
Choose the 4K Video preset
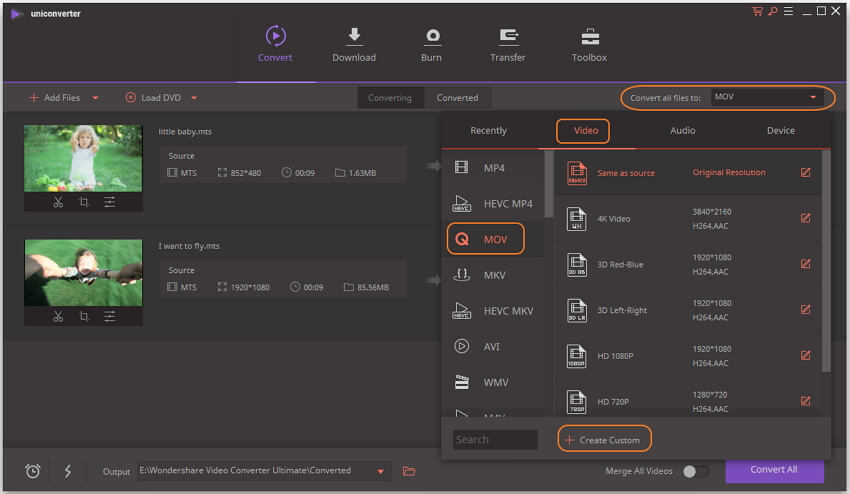click(x=688, y=219)
